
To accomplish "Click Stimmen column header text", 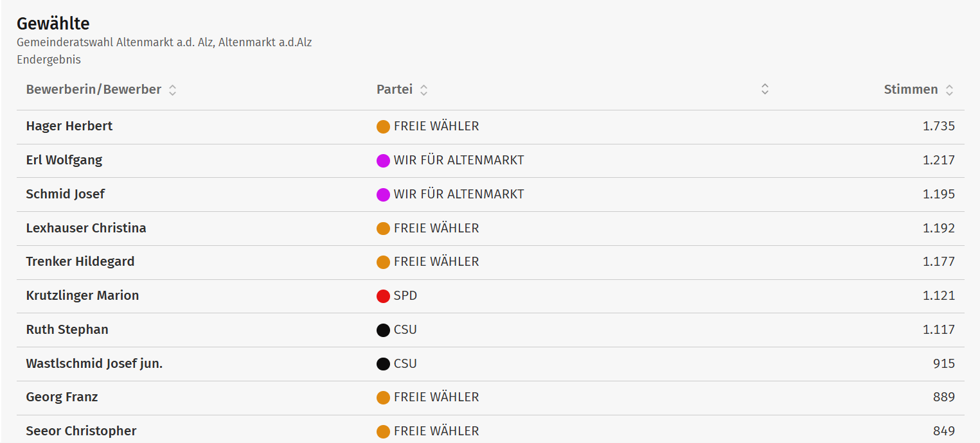I will coord(911,89).
